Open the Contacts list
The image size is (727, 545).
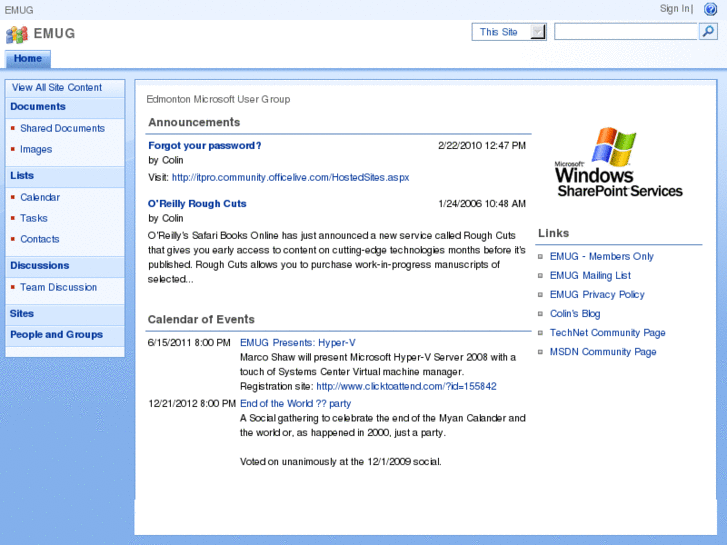(39, 239)
